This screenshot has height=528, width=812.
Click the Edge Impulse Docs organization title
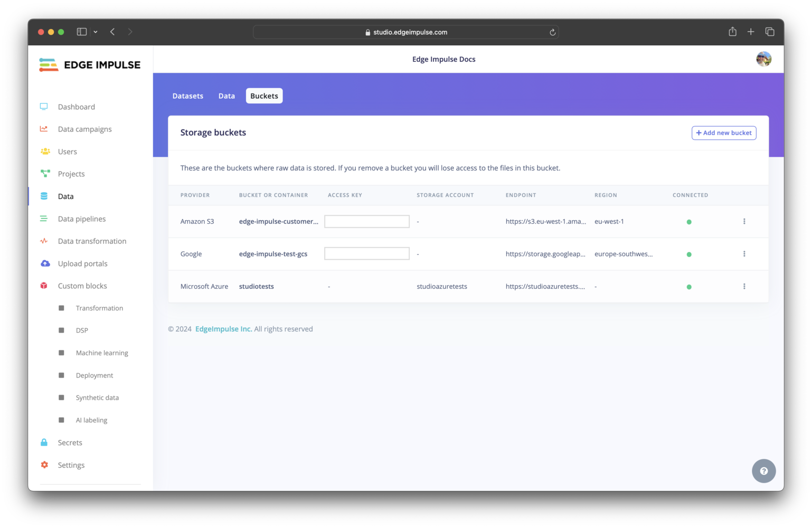coord(443,59)
